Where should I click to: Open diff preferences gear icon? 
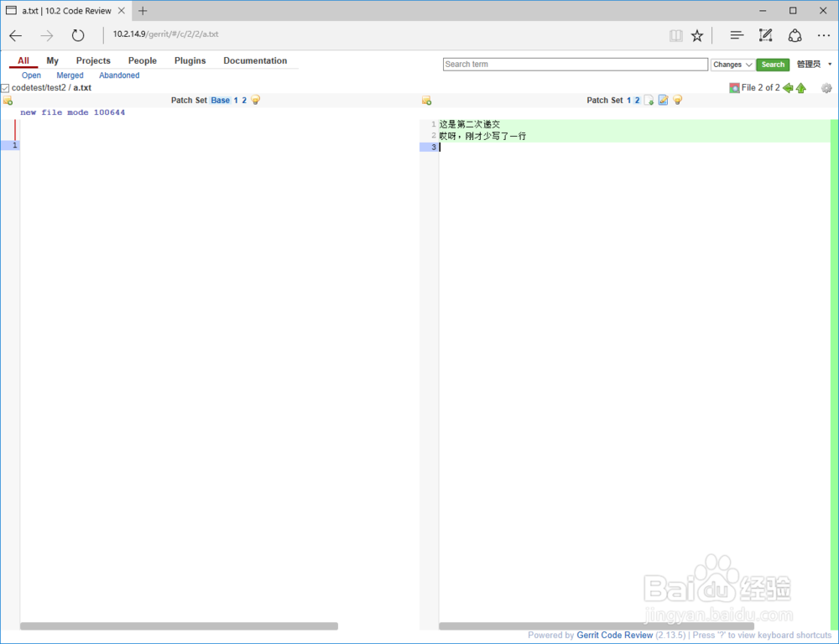click(826, 88)
